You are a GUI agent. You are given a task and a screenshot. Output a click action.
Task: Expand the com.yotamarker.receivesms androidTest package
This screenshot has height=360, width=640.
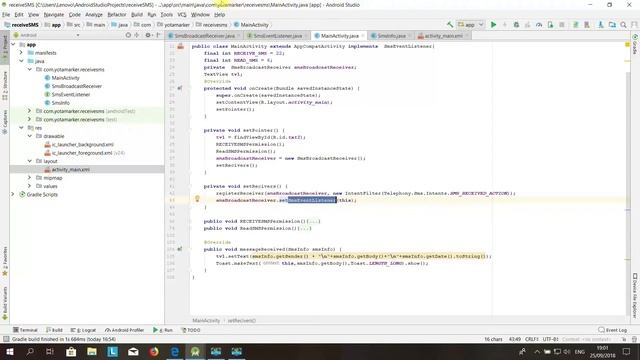[x=29, y=111]
